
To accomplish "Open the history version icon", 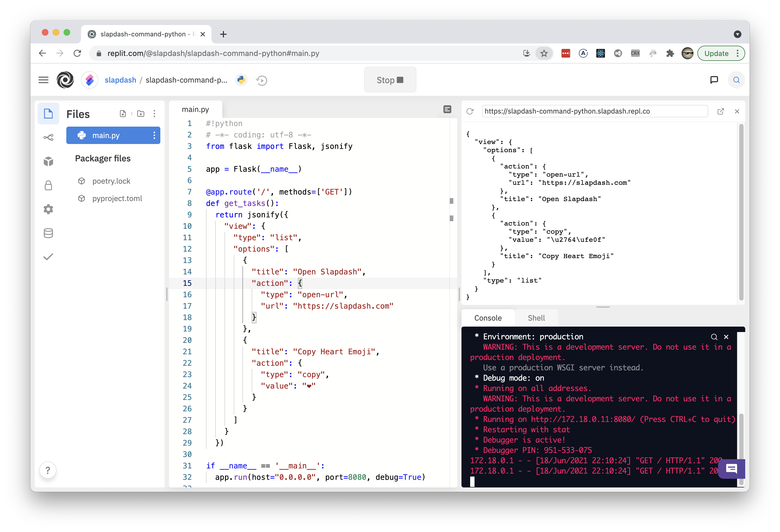I will [261, 80].
